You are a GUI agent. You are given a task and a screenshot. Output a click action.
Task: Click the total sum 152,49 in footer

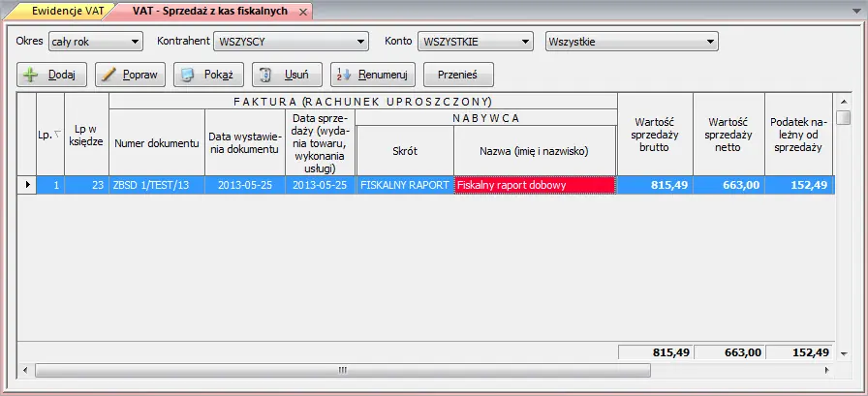pyautogui.click(x=799, y=352)
